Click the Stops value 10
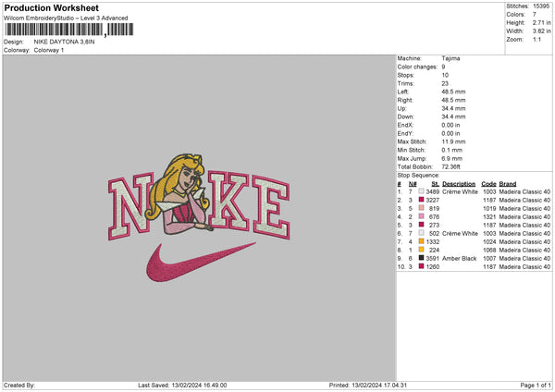The image size is (555, 392). (x=445, y=75)
